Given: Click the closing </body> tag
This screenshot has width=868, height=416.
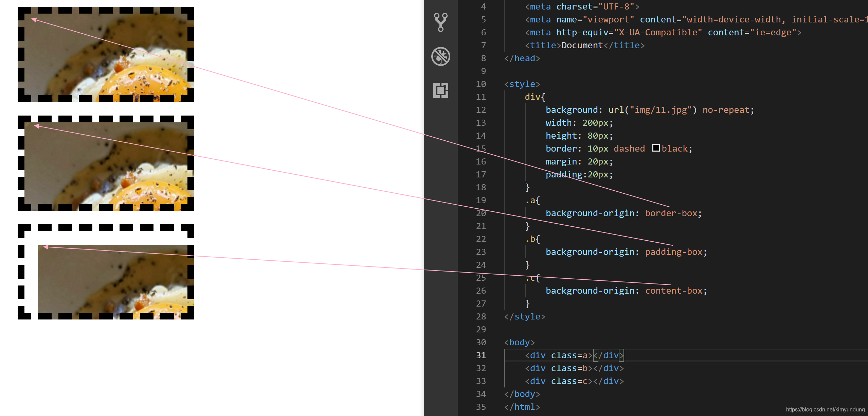Looking at the screenshot, I should (x=522, y=394).
